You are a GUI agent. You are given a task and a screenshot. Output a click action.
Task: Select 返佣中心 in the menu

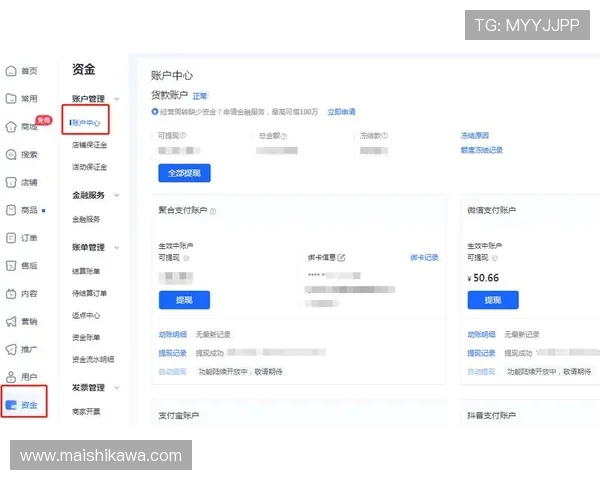coord(86,315)
